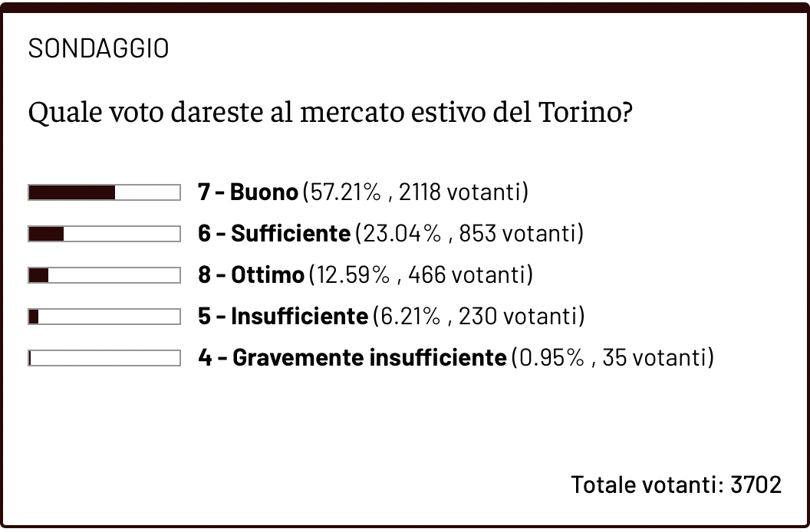Click the result bar next to 8 - Ottimo
The image size is (810, 532).
(104, 274)
